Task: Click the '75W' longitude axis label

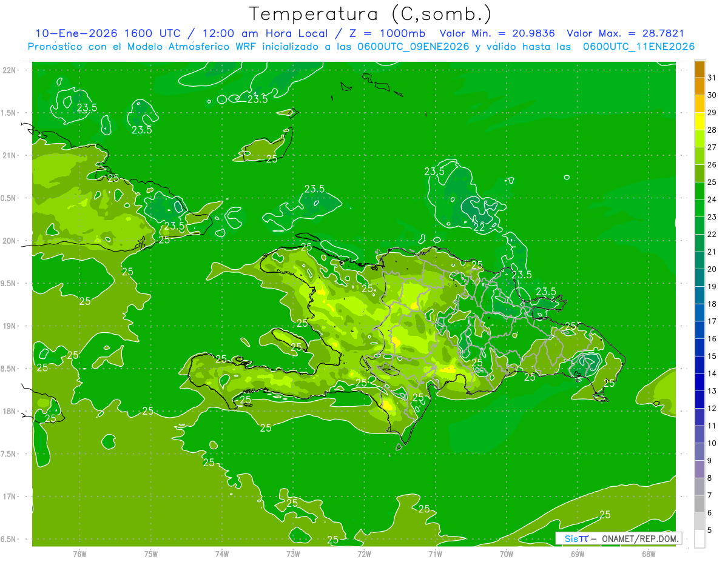Action: tap(151, 554)
